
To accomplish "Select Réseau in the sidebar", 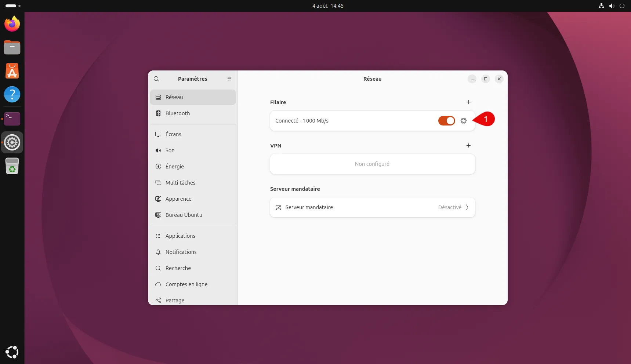I will tap(193, 97).
